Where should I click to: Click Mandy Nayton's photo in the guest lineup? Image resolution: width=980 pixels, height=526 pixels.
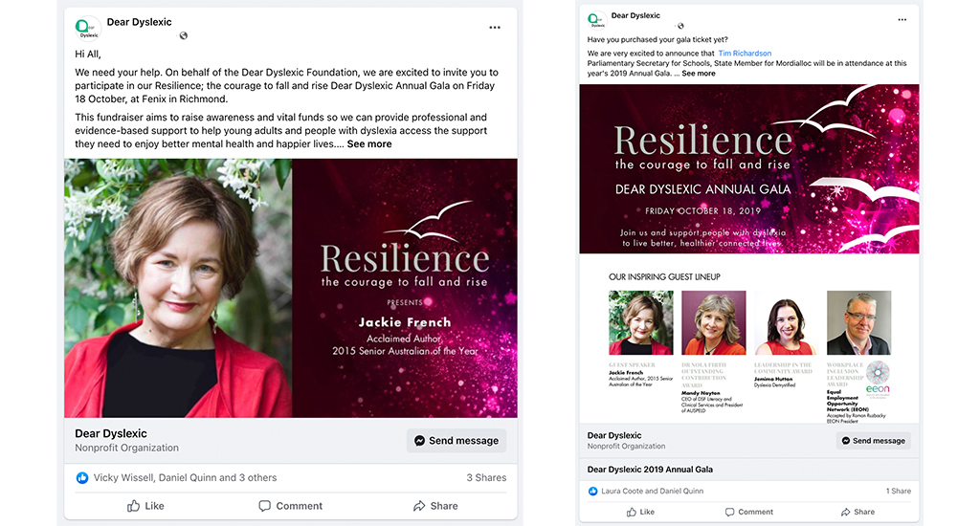713,322
